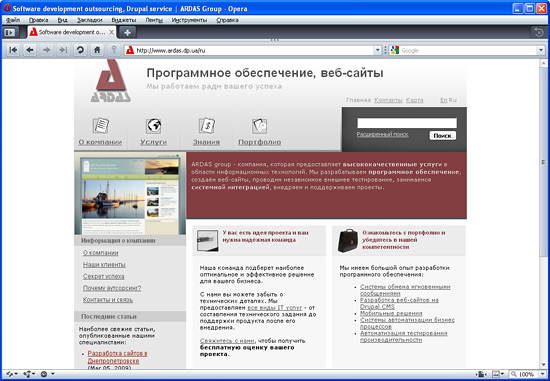Open Разработка сайтов в Днепропетровске article
The height and width of the screenshot is (381, 550).
tap(118, 357)
